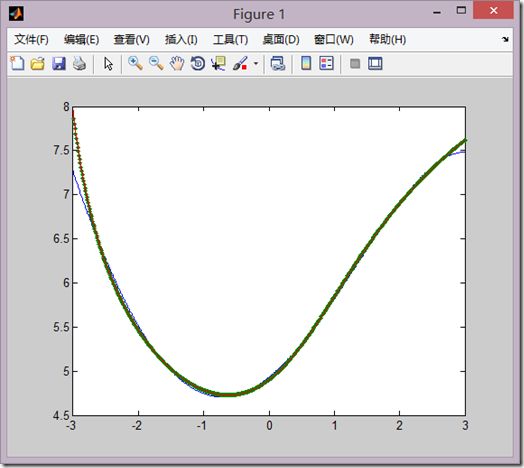Image resolution: width=524 pixels, height=468 pixels.
Task: Click the x-axis label 0
Action: [269, 426]
